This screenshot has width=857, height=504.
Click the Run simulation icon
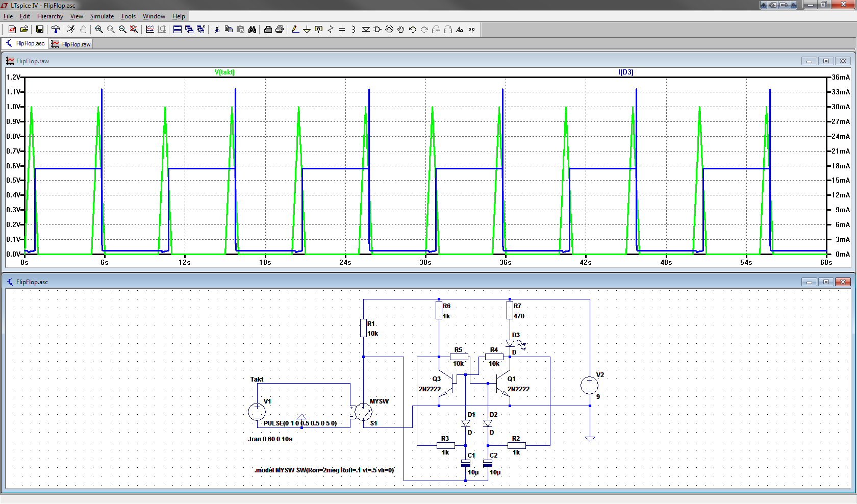click(x=71, y=30)
